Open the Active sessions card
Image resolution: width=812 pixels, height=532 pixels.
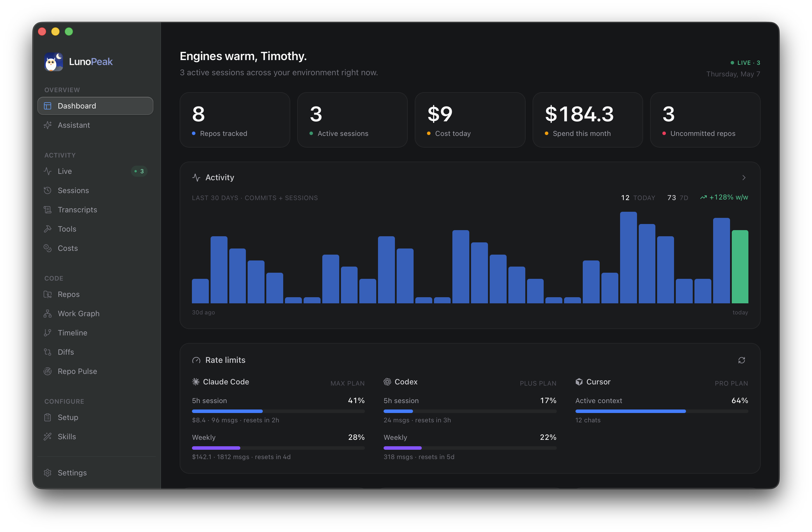tap(352, 120)
